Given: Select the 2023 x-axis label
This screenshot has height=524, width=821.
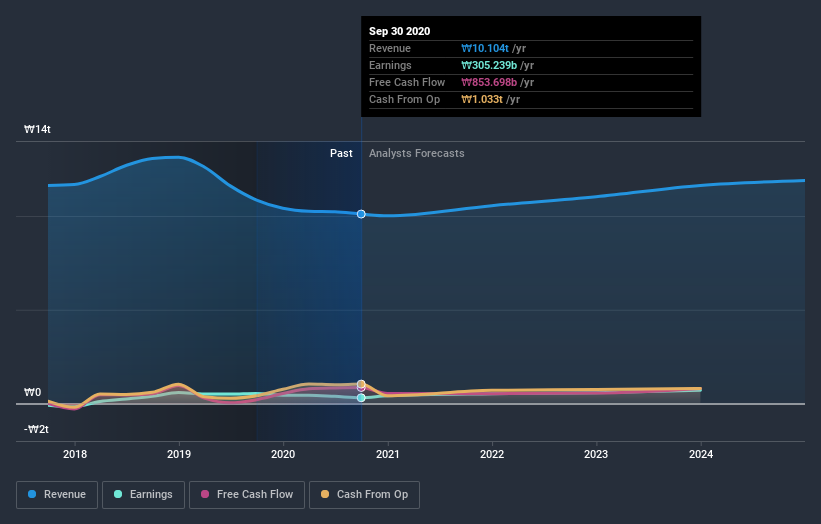Looking at the screenshot, I should (596, 454).
